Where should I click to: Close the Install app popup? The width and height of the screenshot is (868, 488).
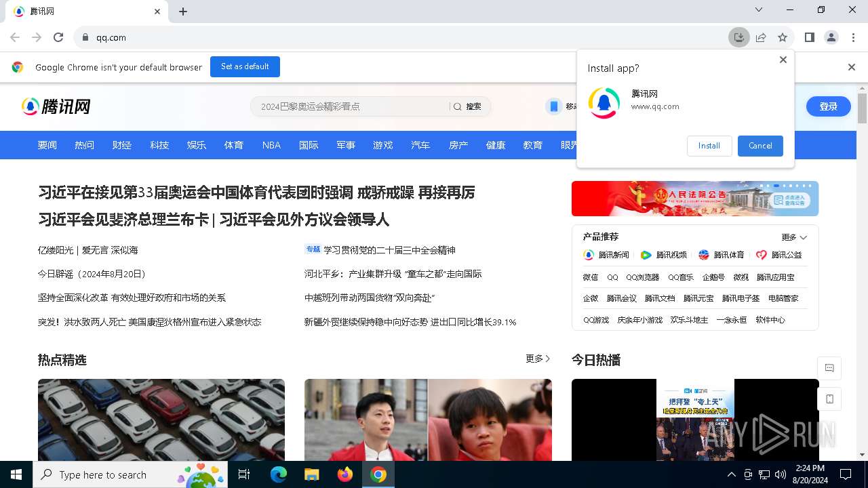pyautogui.click(x=783, y=60)
